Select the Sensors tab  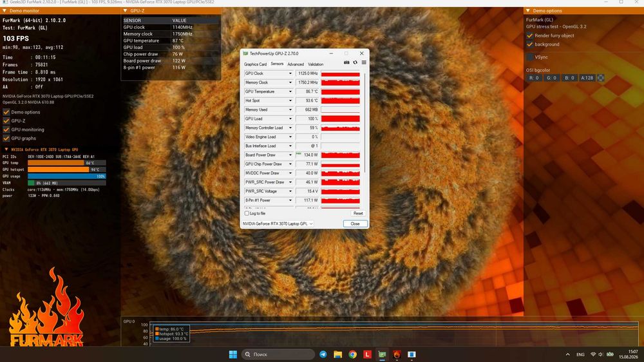click(x=277, y=64)
